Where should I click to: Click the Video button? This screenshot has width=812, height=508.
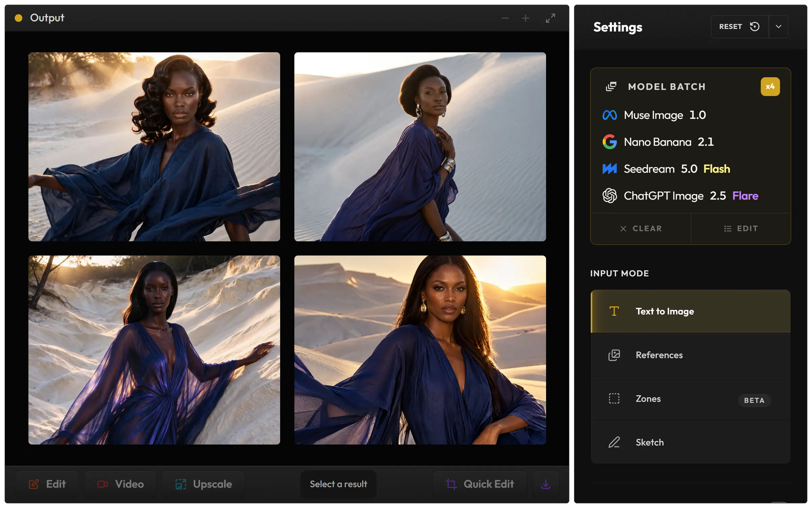120,484
